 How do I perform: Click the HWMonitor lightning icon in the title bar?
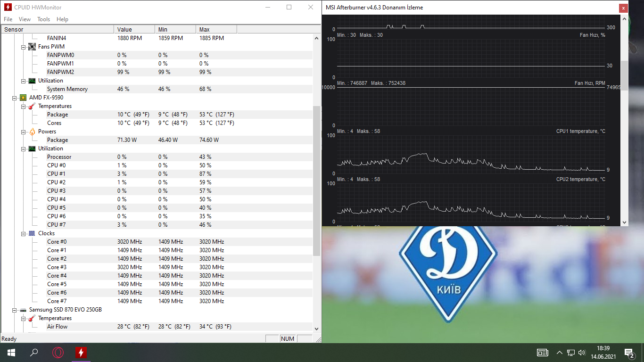8,7
